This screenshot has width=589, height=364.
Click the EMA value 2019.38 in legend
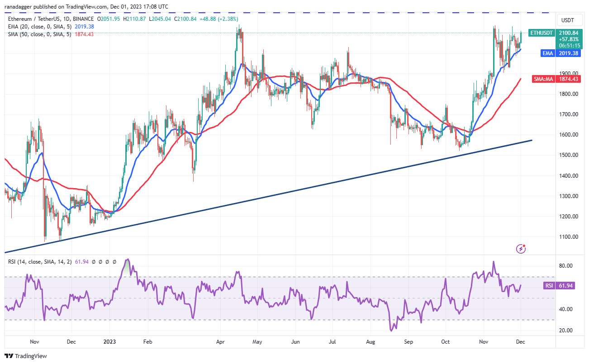point(83,27)
